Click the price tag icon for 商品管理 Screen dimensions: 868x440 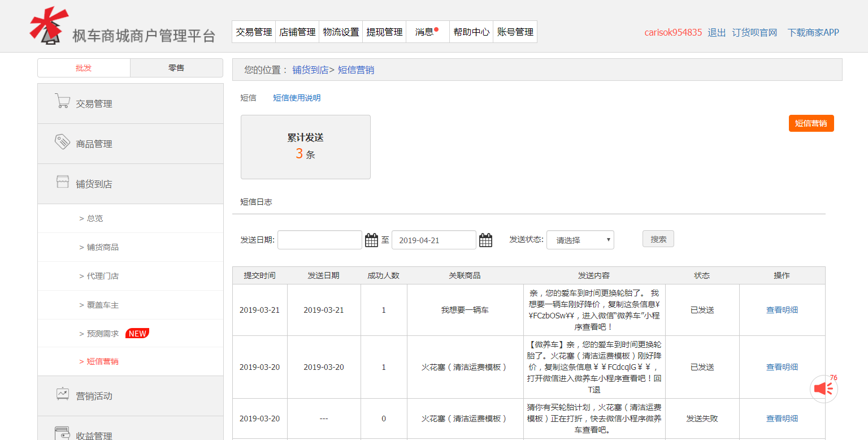(x=62, y=142)
